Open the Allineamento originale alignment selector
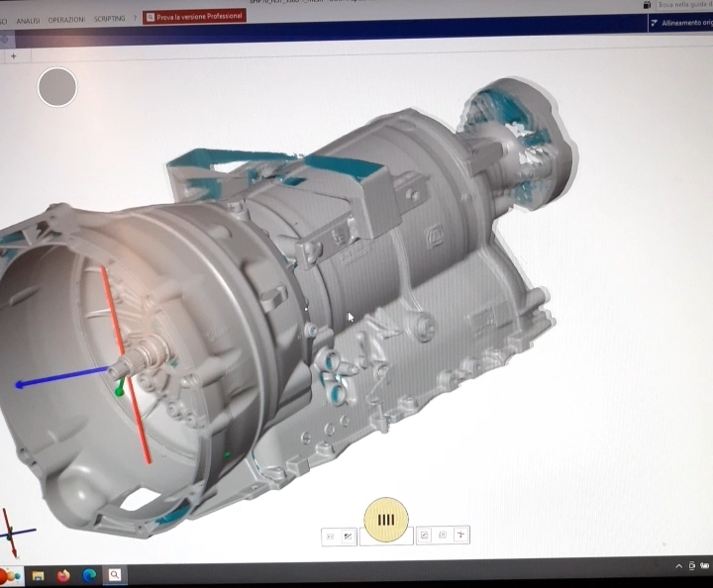Viewport: 713px width, 588px height. 680,23
